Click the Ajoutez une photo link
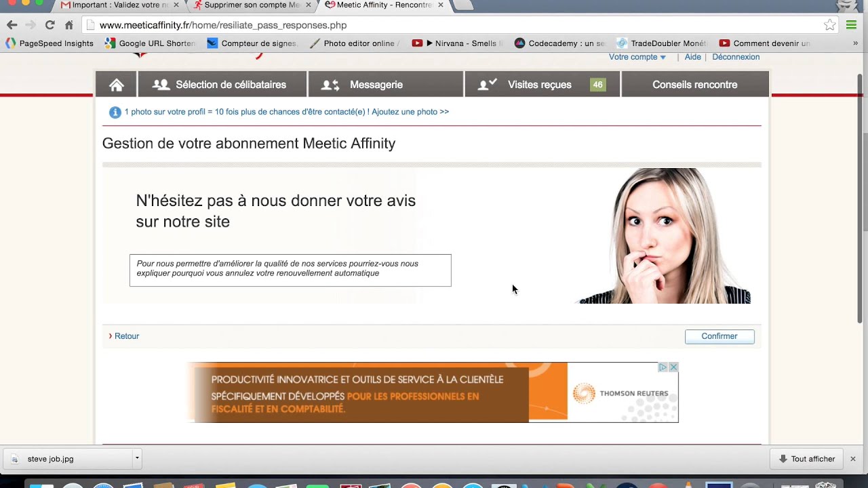This screenshot has width=868, height=488. pyautogui.click(x=410, y=112)
